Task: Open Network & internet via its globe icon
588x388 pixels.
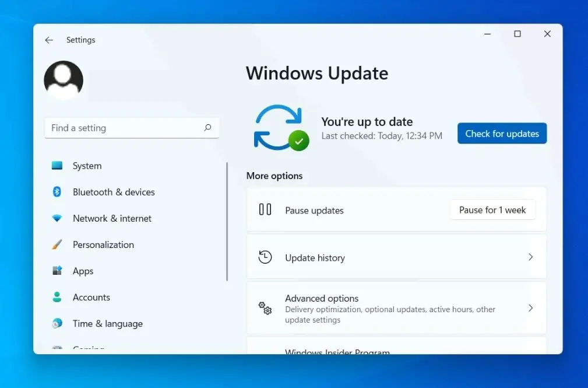Action: [x=57, y=218]
